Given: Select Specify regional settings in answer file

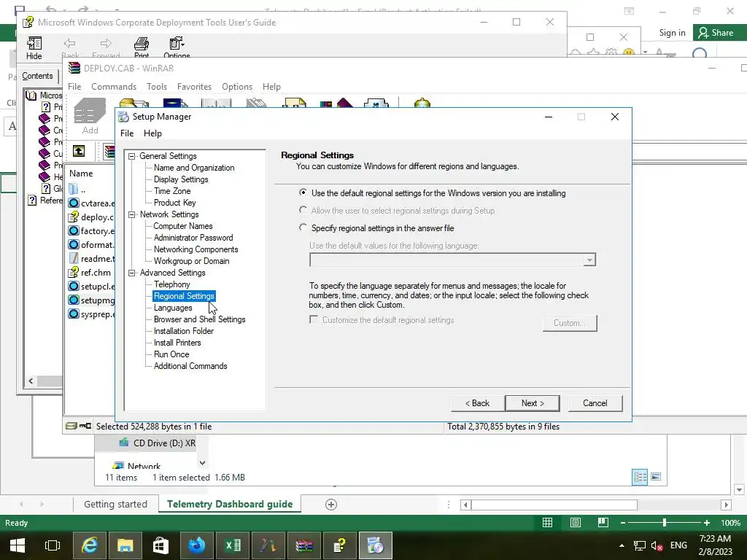Looking at the screenshot, I should coord(303,227).
